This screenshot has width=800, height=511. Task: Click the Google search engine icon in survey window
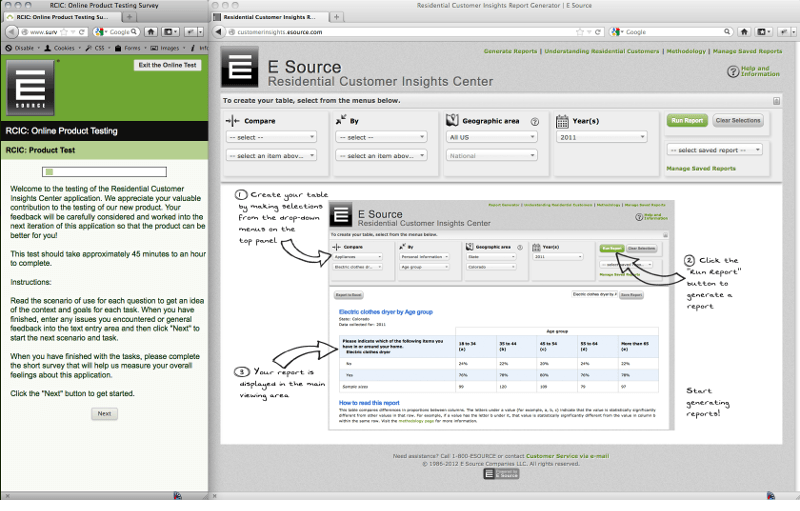(x=98, y=32)
